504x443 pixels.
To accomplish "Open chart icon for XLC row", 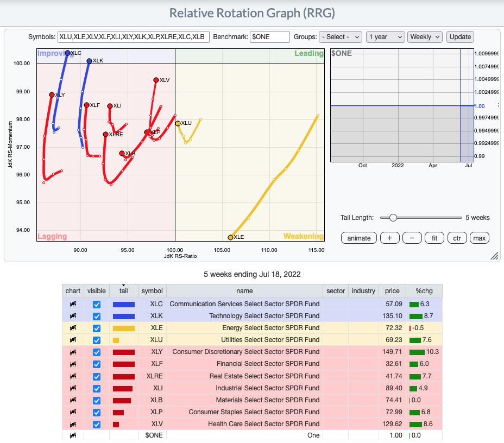I will tap(73, 304).
